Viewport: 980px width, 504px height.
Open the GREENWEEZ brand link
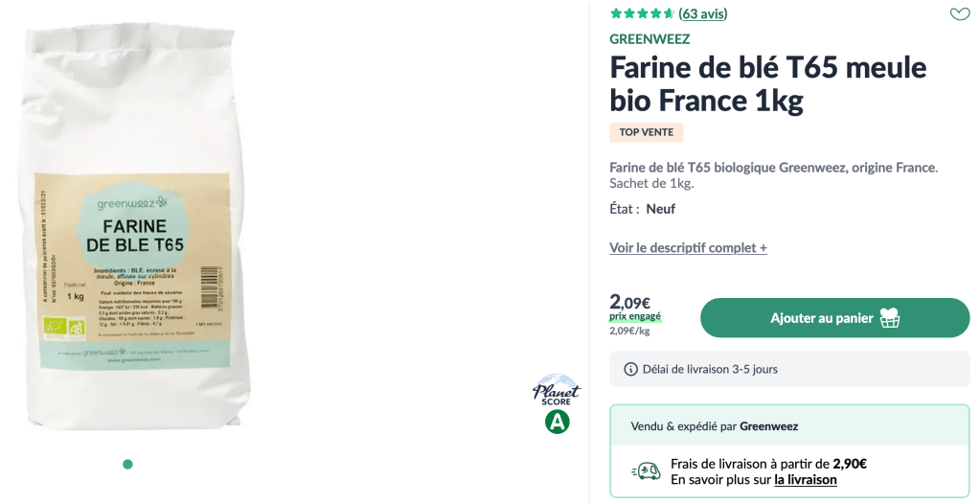click(650, 39)
